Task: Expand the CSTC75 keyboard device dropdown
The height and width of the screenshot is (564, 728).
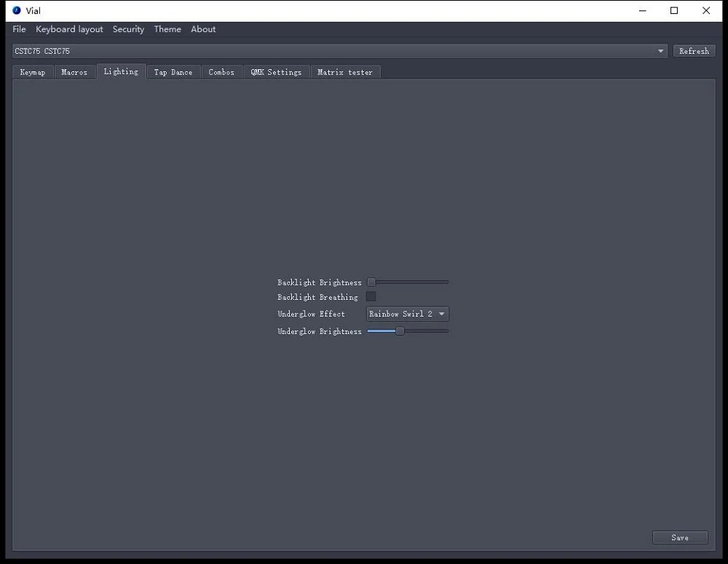Action: pyautogui.click(x=339, y=51)
